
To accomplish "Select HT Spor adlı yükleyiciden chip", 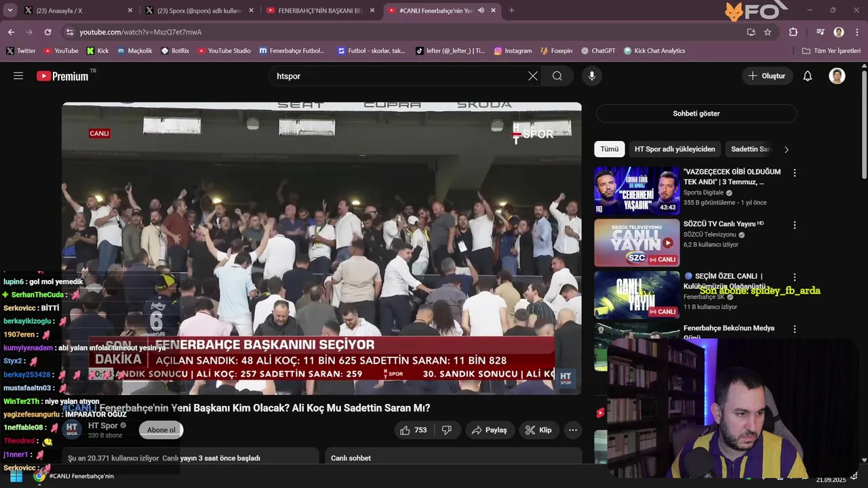I will coord(675,149).
